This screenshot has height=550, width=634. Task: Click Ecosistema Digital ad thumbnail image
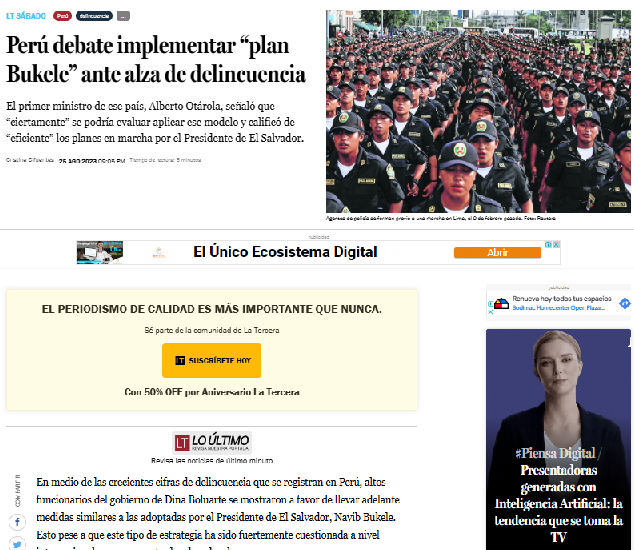(100, 252)
